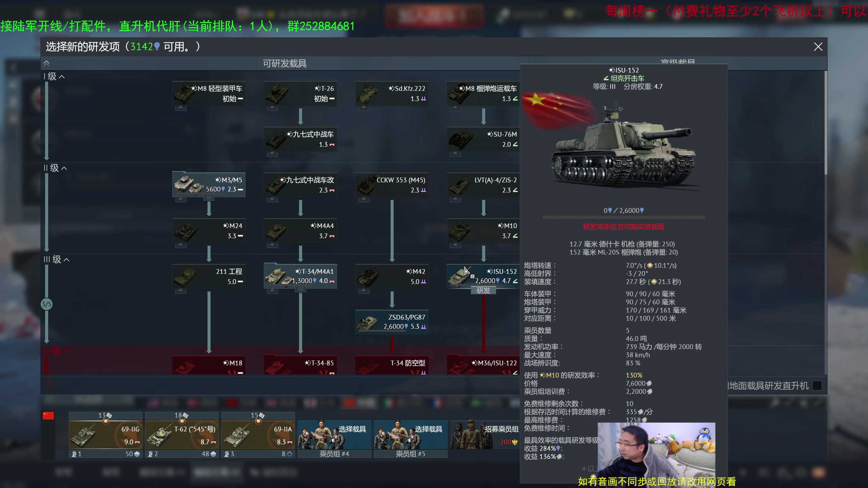Select the Sd.Kfz.222 vehicle card

[x=392, y=94]
